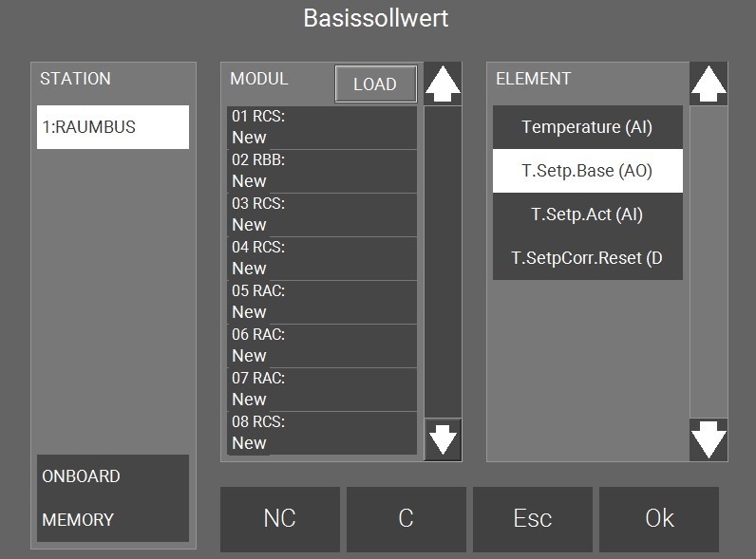Image resolution: width=756 pixels, height=559 pixels.
Task: Select module 02 RBB: New
Action: click(322, 171)
